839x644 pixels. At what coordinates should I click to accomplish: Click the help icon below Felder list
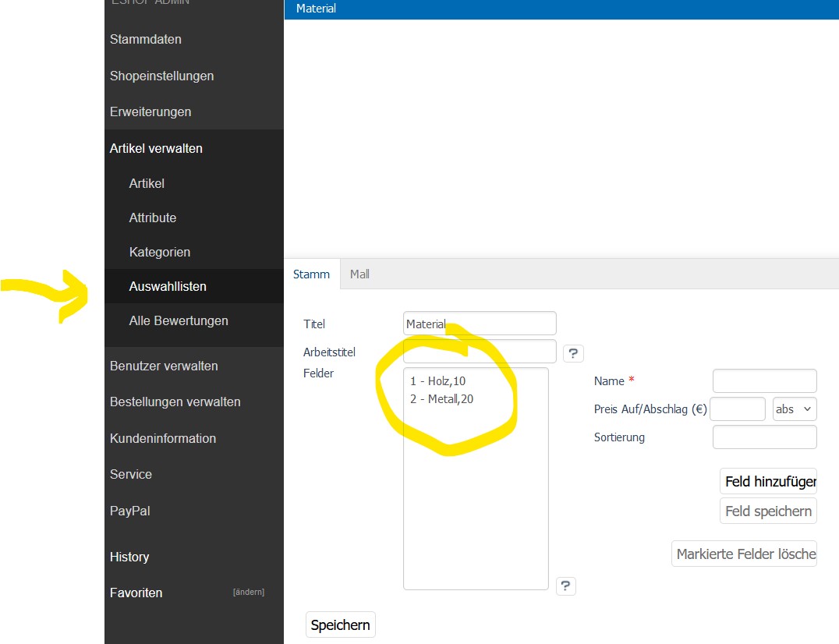[x=566, y=586]
